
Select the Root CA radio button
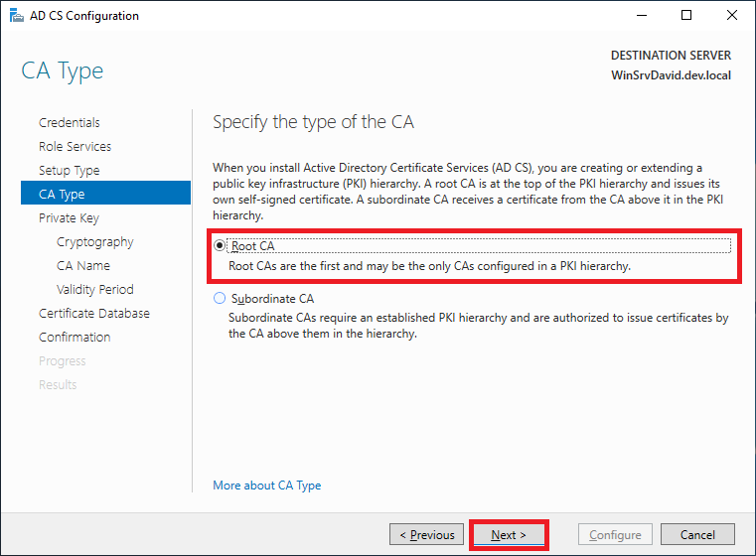tap(220, 246)
